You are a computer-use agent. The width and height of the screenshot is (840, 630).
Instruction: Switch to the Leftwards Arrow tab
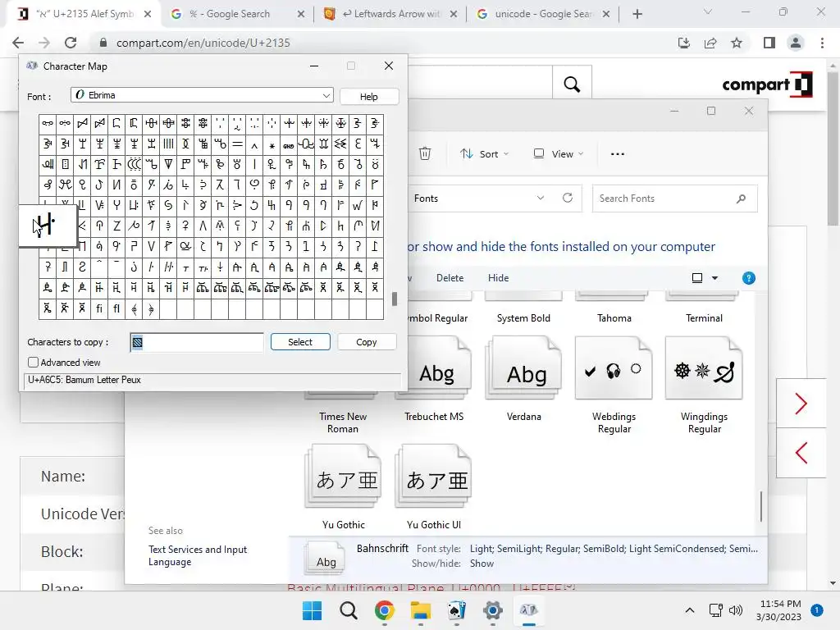coord(390,14)
